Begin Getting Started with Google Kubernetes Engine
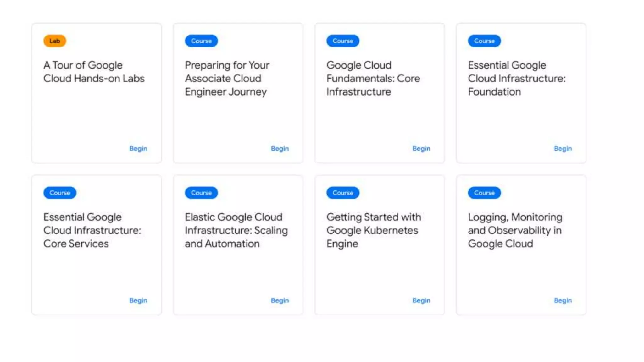 [x=421, y=300]
